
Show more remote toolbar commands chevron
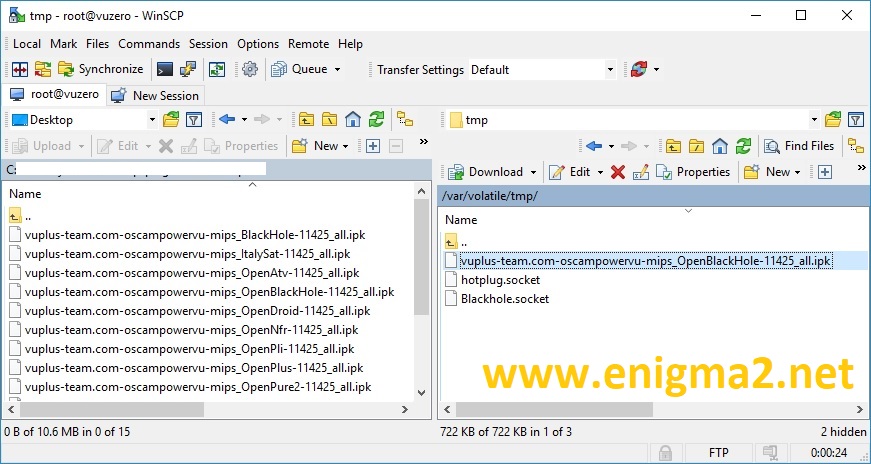coord(862,168)
